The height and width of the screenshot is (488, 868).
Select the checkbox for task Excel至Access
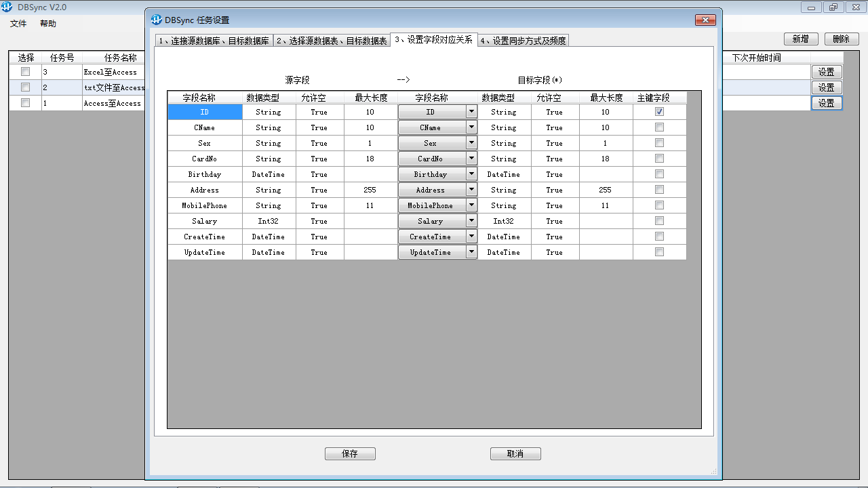(x=25, y=71)
